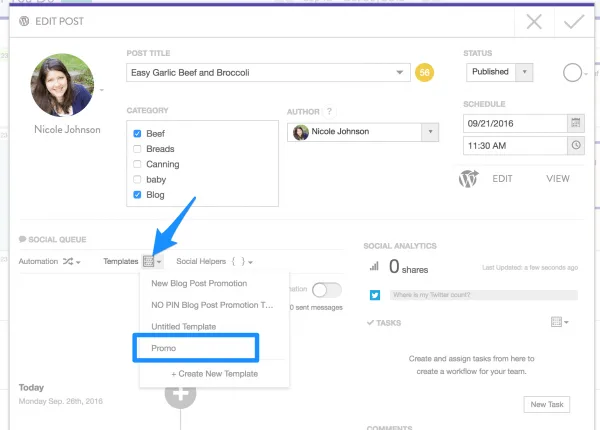Confirm changes with the checkmark icon
600x430 pixels.
click(x=574, y=21)
